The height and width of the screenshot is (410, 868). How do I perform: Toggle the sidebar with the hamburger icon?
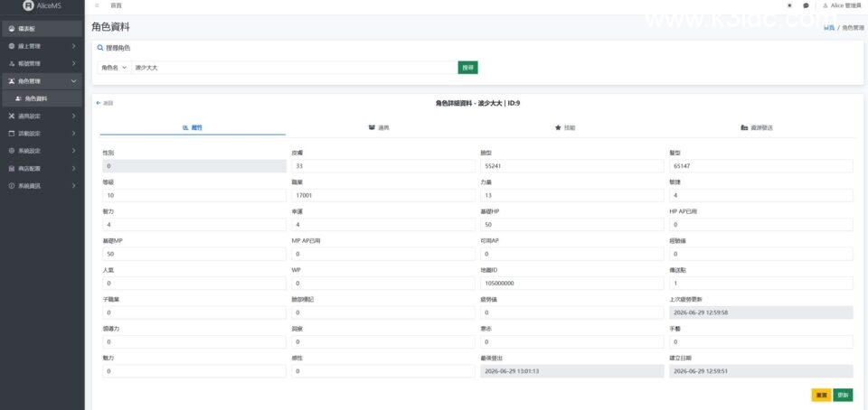98,5
